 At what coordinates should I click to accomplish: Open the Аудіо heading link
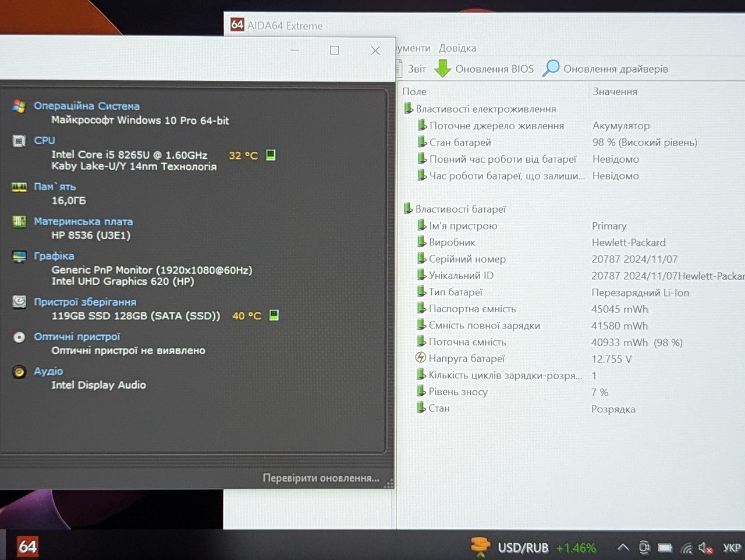[48, 371]
